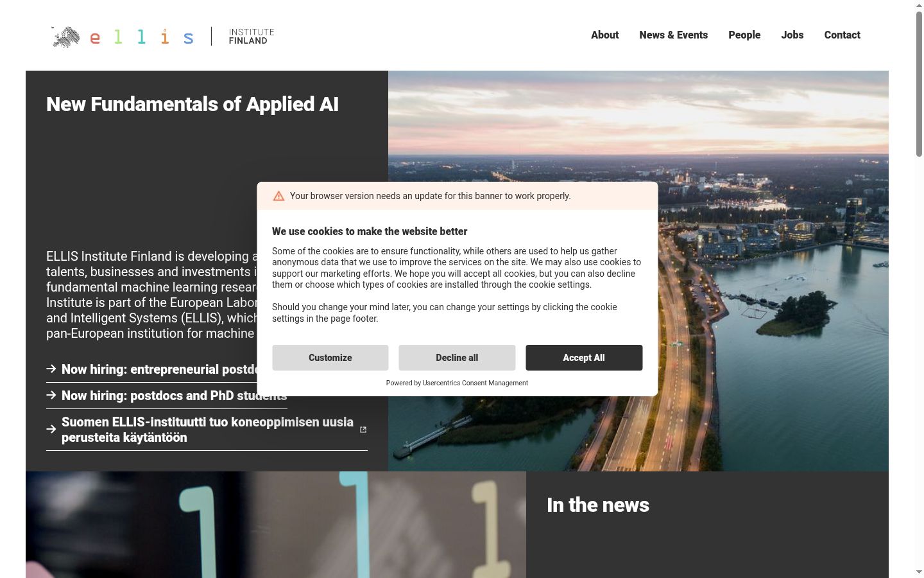Click the colorful numerals image below hero
This screenshot has height=578, width=924.
[x=276, y=525]
